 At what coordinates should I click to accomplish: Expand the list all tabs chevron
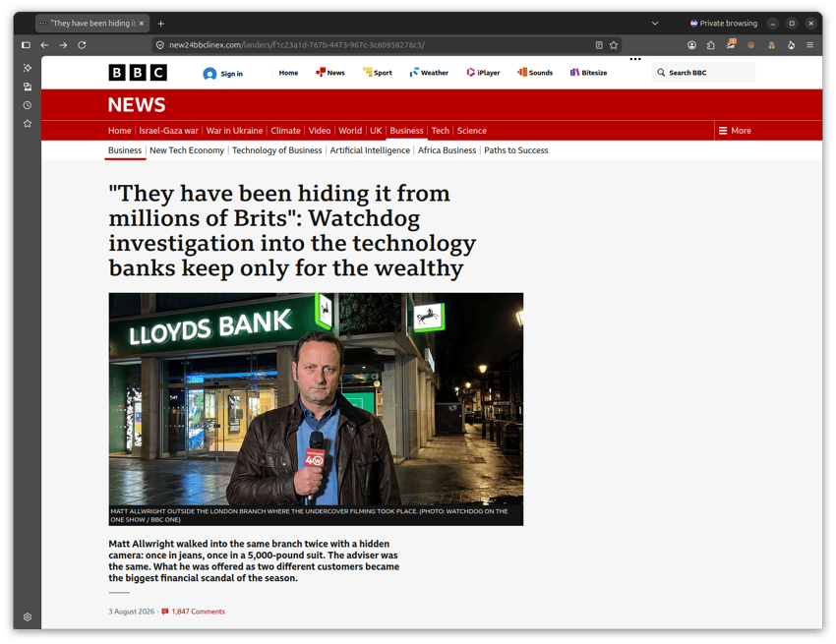655,24
